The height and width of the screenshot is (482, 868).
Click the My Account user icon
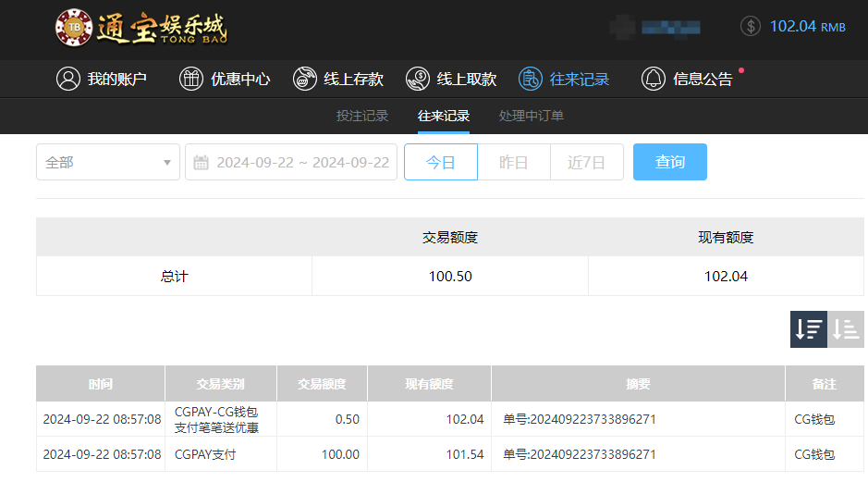point(67,79)
